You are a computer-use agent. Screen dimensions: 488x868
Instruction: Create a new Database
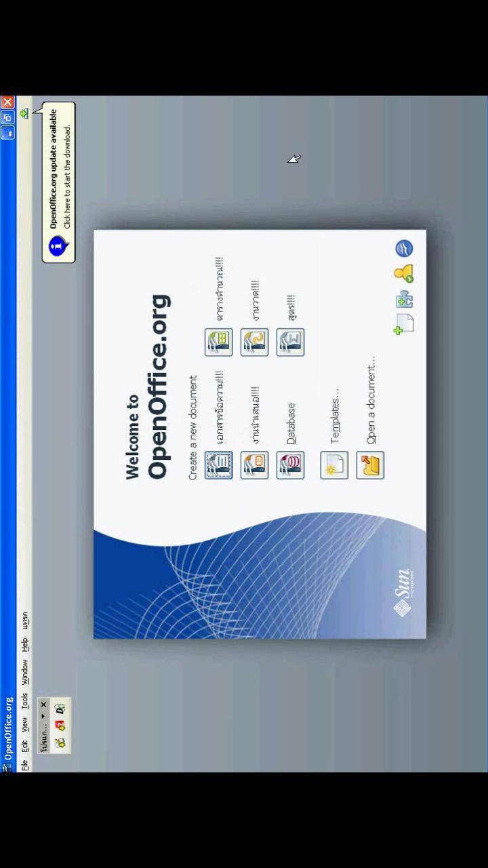(x=290, y=465)
